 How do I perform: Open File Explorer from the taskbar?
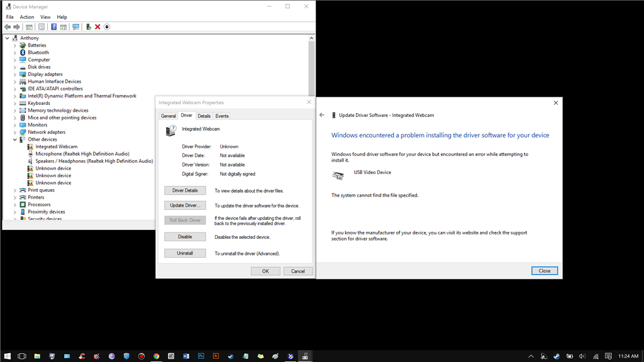coord(37,356)
